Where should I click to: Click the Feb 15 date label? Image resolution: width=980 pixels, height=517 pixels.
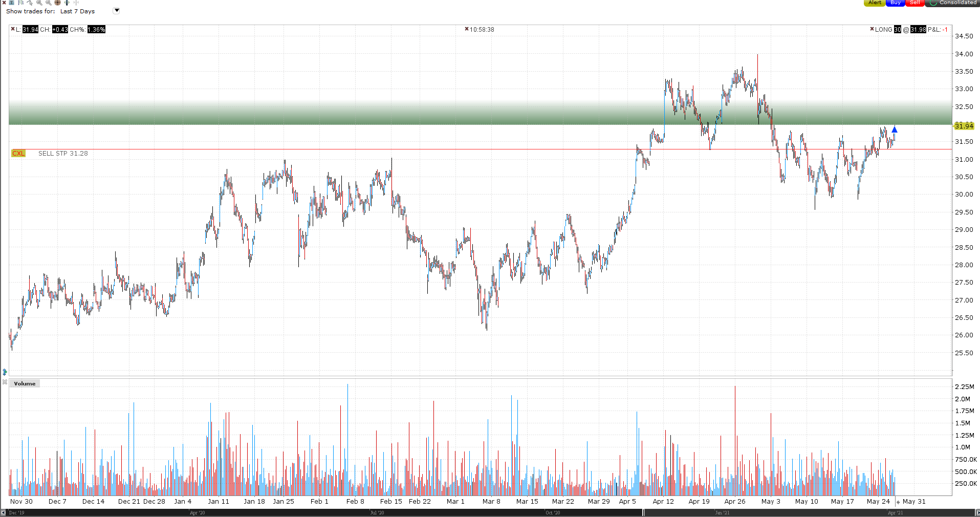[x=391, y=502]
